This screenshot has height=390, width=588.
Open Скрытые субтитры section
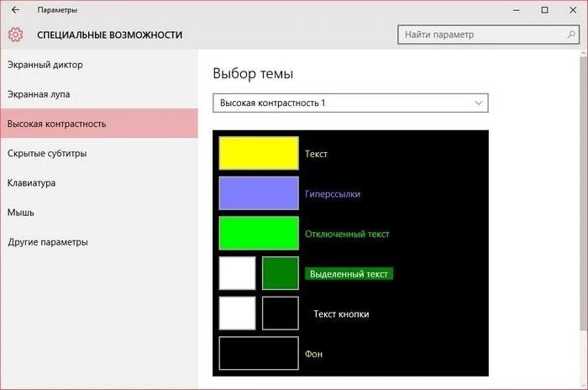click(x=98, y=153)
